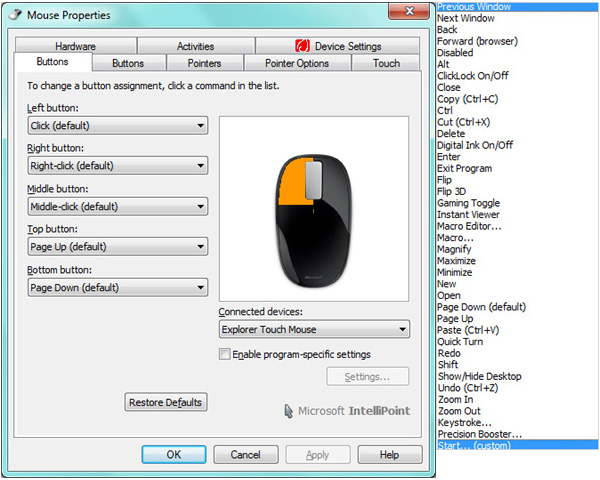The width and height of the screenshot is (600, 480).
Task: Click the Cancel button
Action: [x=246, y=454]
